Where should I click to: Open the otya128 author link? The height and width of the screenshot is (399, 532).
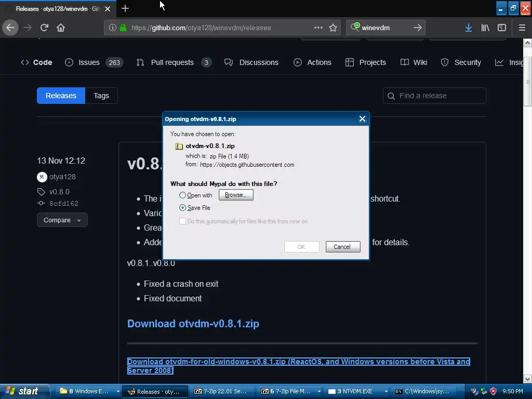(62, 177)
